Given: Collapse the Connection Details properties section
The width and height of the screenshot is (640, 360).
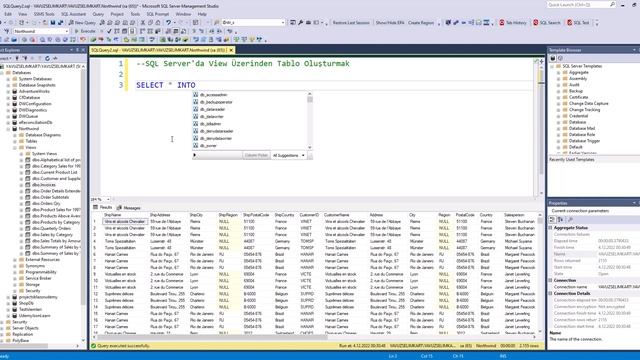Looking at the screenshot, I should [x=550, y=293].
